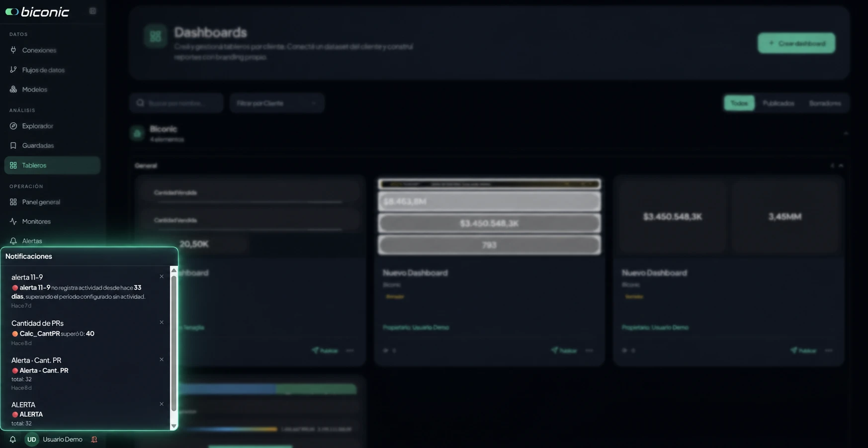The height and width of the screenshot is (448, 868).
Task: Dismiss the "alerta 11-9" notification
Action: 162,276
